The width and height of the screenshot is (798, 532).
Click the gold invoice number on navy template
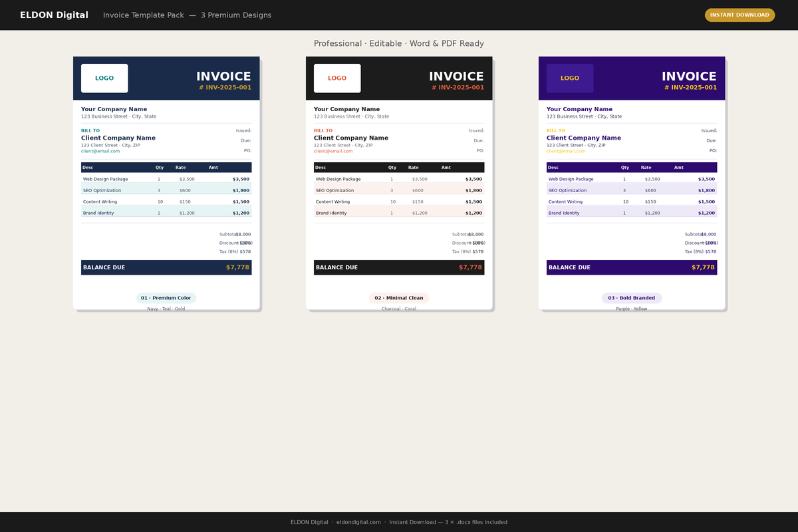coord(225,87)
